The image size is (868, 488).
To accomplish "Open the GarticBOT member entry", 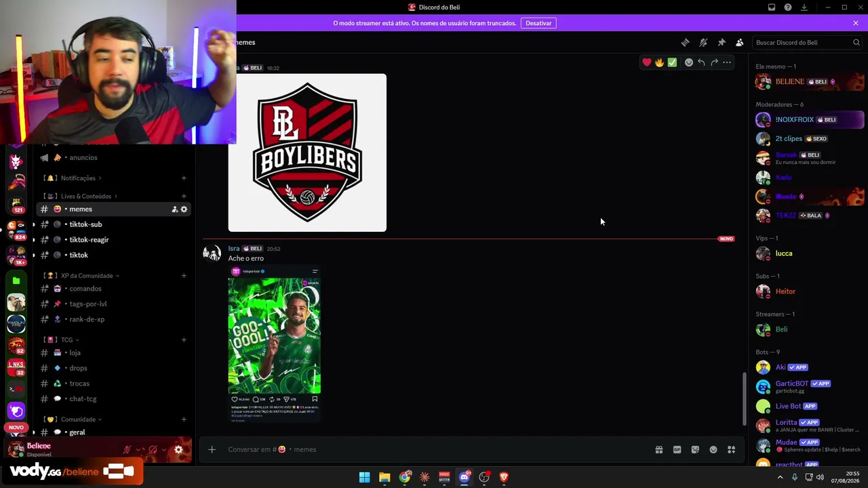I will pyautogui.click(x=810, y=386).
